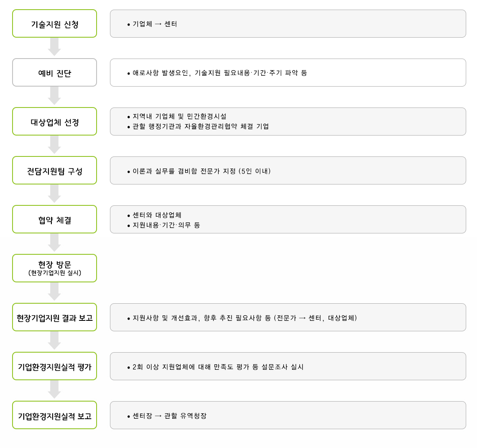Image resolution: width=485 pixels, height=448 pixels.
Task: Select the 예비 진단 step box
Action: click(x=54, y=72)
